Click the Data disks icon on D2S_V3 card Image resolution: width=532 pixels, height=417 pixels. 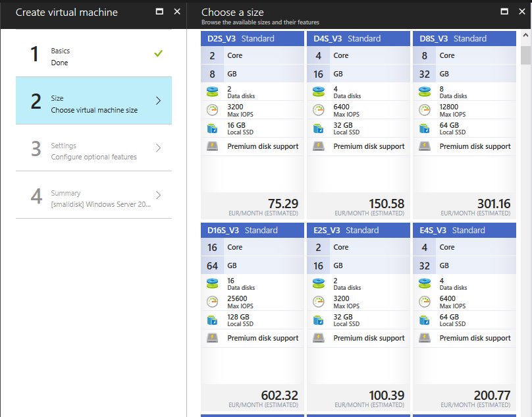click(x=213, y=92)
